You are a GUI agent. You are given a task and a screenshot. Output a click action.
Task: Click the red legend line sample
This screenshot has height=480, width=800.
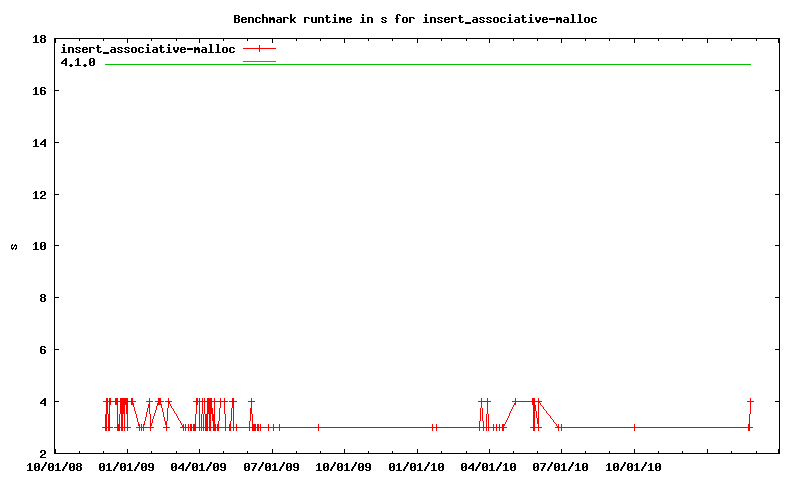point(259,48)
